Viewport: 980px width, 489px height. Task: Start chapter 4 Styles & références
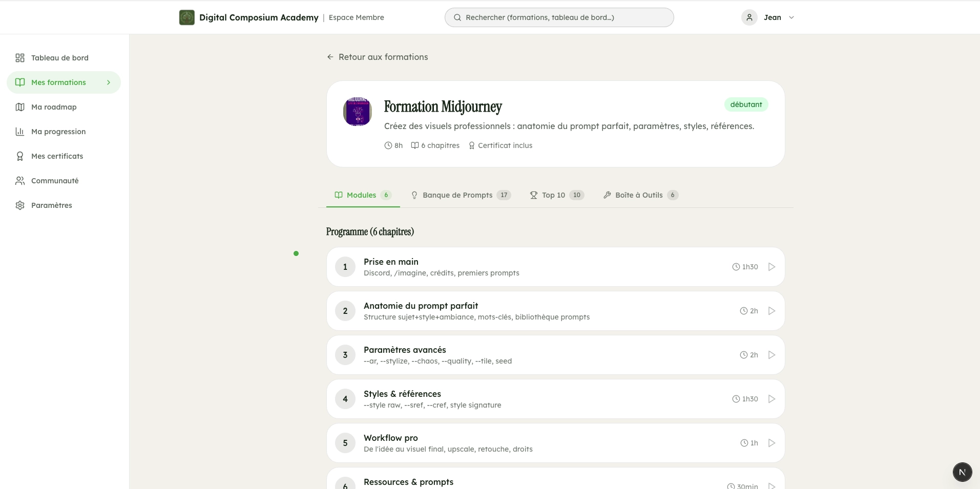click(x=770, y=398)
